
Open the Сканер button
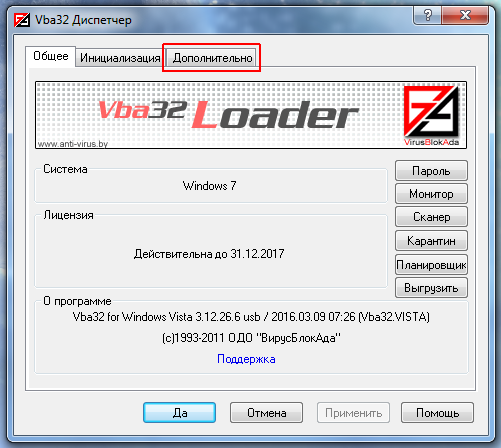[431, 217]
